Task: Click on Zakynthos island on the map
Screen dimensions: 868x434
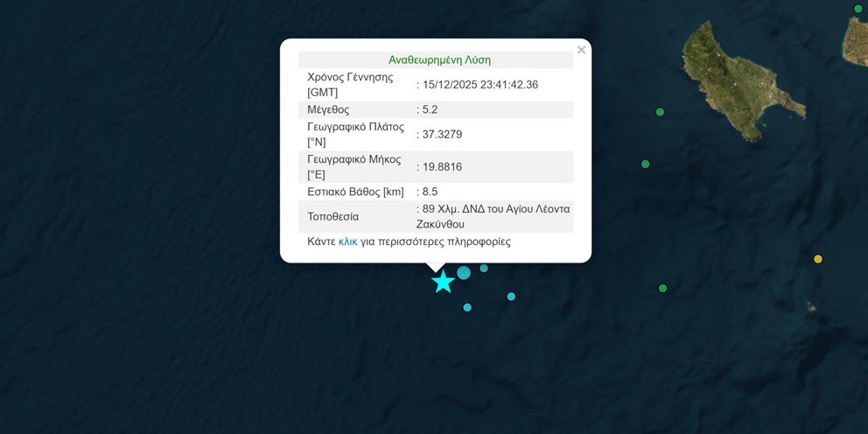Action: tap(739, 83)
